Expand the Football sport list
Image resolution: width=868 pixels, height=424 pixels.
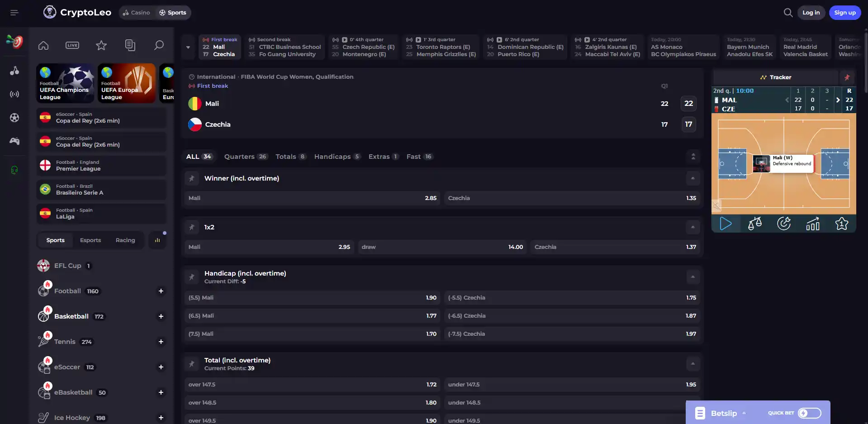click(x=161, y=291)
